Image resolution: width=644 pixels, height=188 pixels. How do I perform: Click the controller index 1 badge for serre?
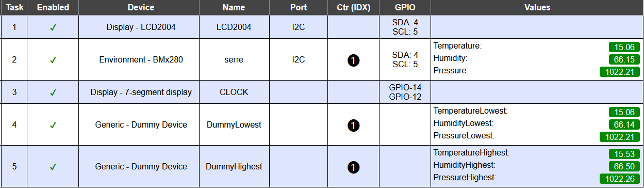click(353, 60)
